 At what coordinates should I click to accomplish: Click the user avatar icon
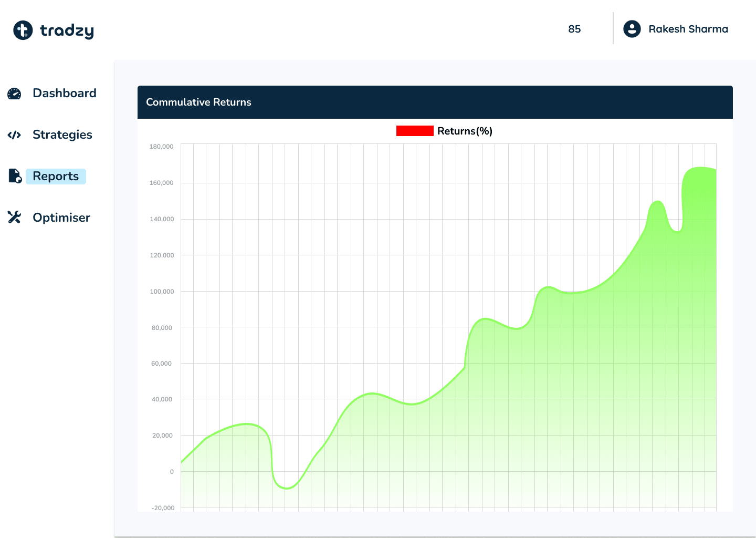coord(632,29)
